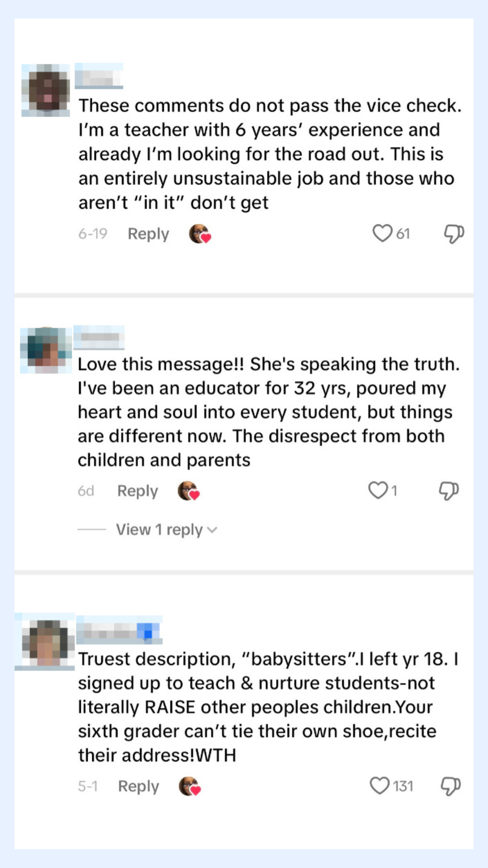Expand View 1 reply thread
This screenshot has width=488, height=868.
159,529
